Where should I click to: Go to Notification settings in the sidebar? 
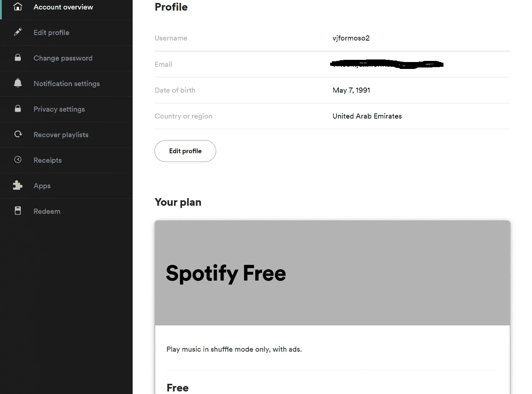click(x=66, y=84)
